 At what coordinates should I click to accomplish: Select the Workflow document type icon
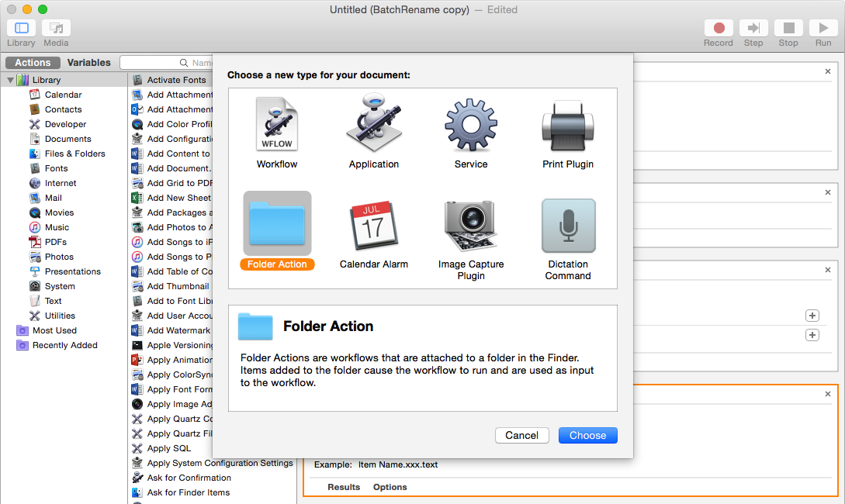click(277, 126)
